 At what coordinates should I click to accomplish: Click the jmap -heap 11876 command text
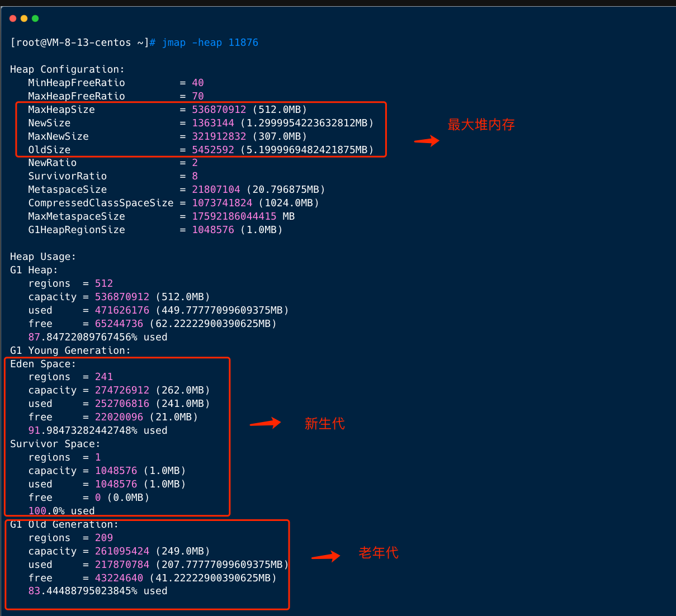point(210,42)
